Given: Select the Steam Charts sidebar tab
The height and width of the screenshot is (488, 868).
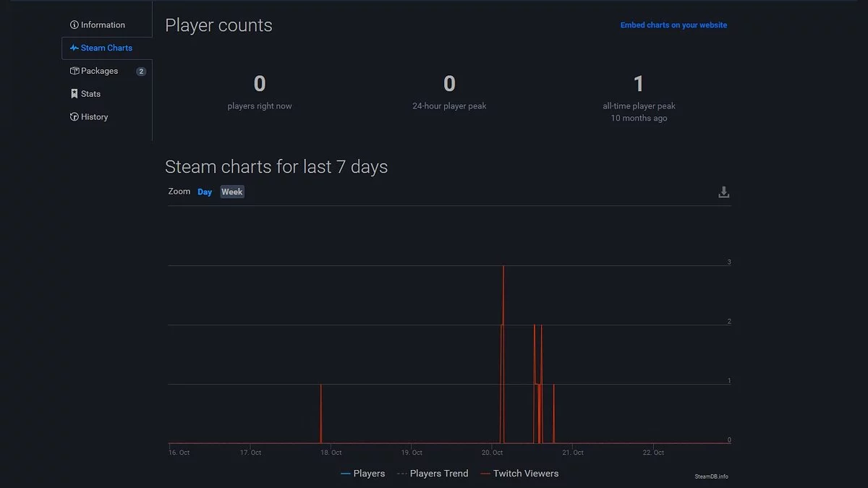Looking at the screenshot, I should click(x=106, y=48).
